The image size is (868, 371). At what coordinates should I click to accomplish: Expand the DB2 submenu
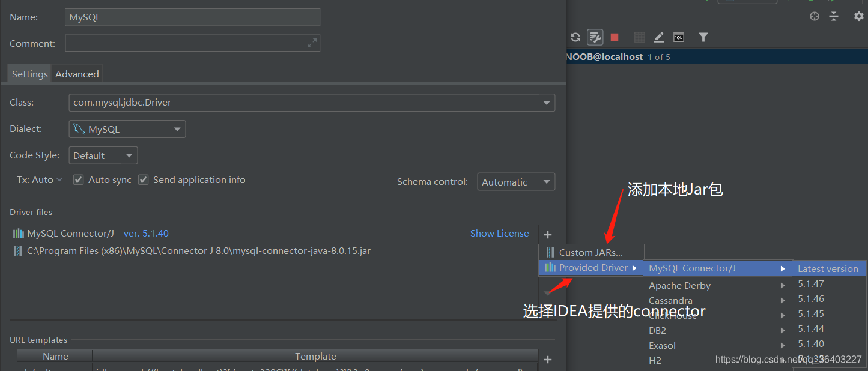click(717, 330)
